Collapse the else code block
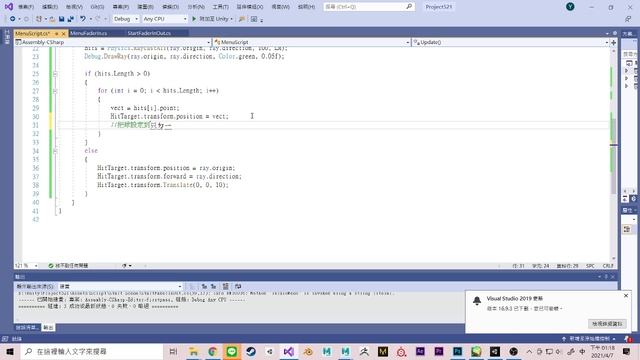The image size is (640, 360). click(x=55, y=151)
